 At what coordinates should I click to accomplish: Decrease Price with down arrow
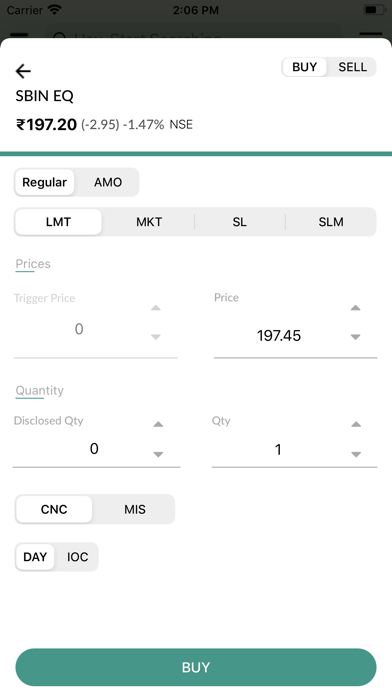pyautogui.click(x=355, y=337)
